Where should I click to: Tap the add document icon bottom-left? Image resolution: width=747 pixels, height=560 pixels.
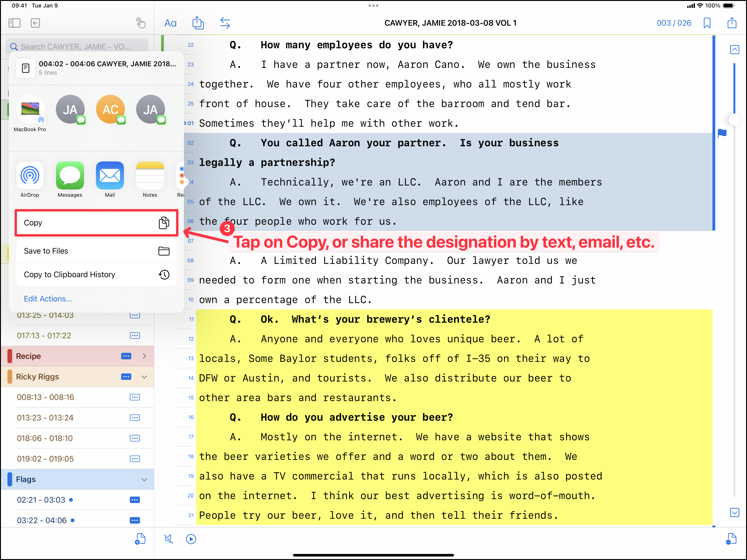click(140, 539)
